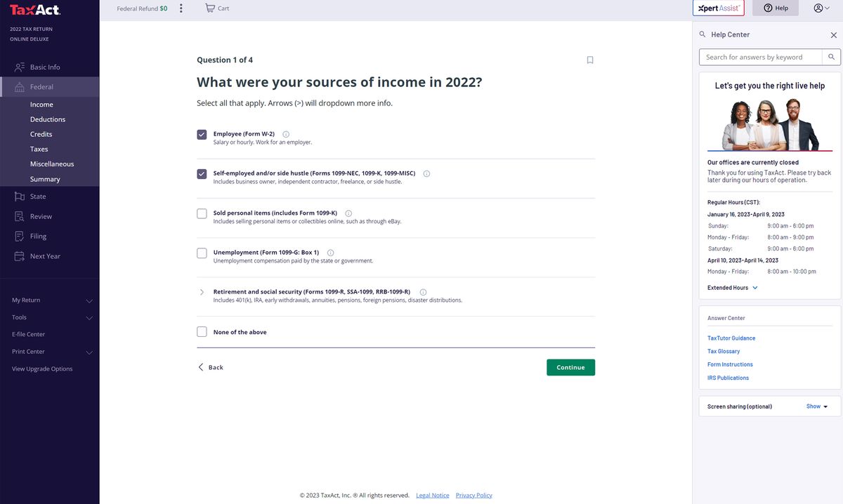Bookmark this question
Viewport: 843px width, 504px height.
point(590,60)
